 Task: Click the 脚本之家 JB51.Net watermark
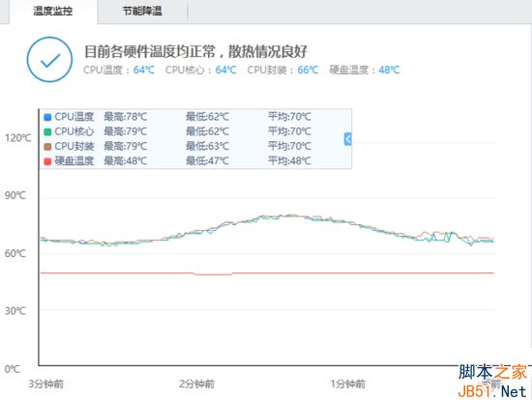492,382
